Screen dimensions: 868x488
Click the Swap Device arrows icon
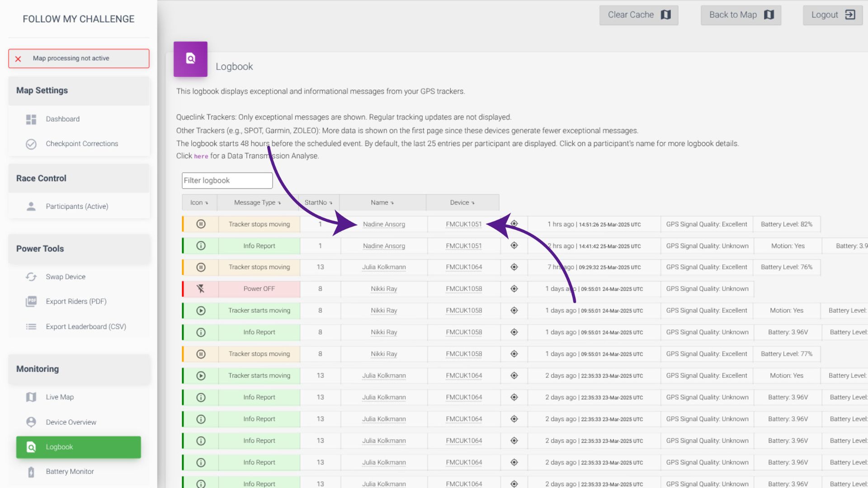(x=31, y=277)
